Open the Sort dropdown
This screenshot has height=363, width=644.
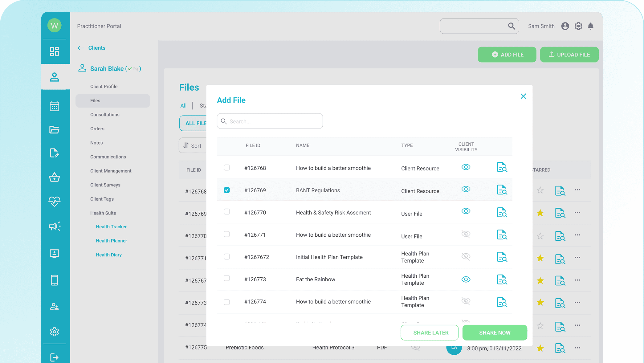(193, 145)
